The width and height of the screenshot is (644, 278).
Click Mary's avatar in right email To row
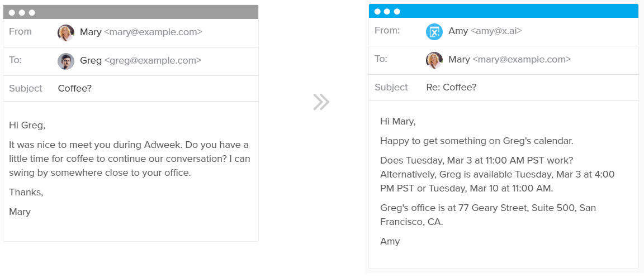pos(434,60)
